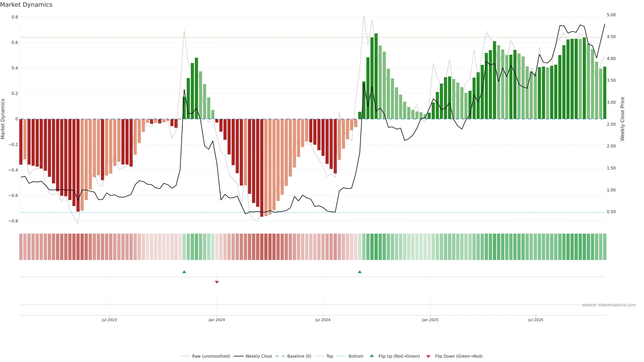This screenshot has height=362, width=644.
Task: Click the Market Dynamics chart title
Action: (26, 5)
